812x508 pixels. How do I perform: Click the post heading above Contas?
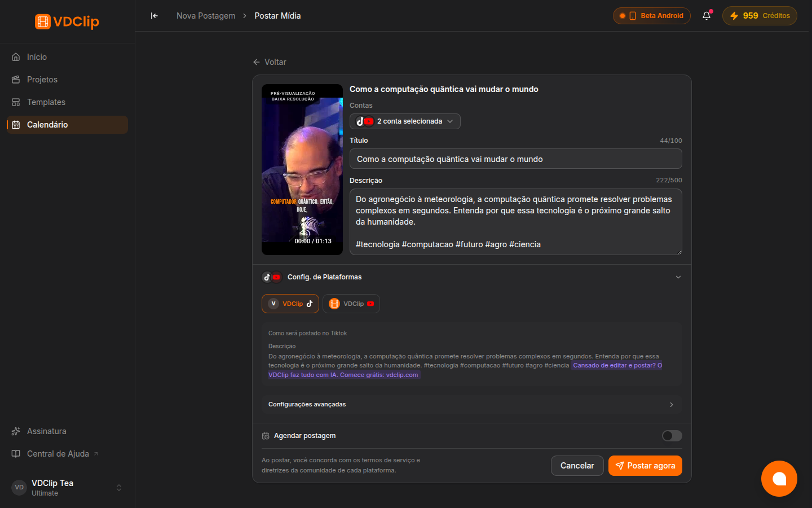pos(444,89)
